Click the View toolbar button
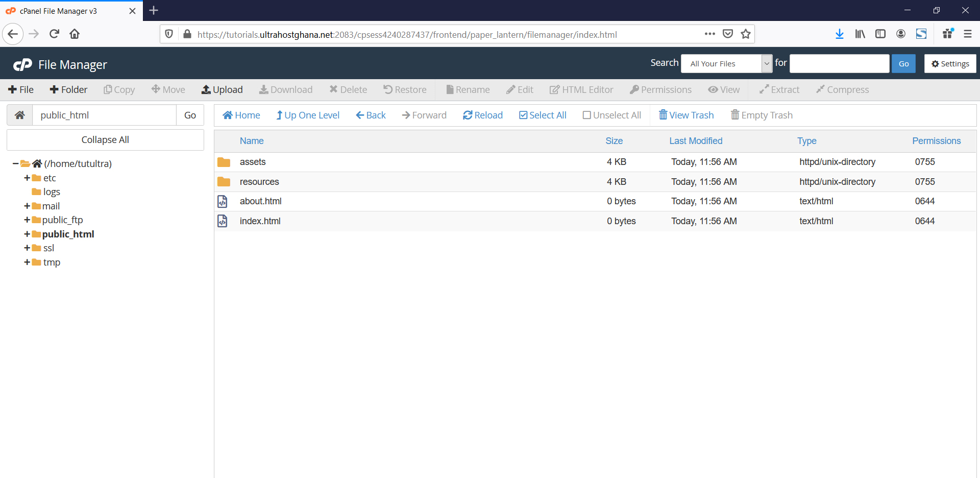Screen dimensions: 980x478 (724, 89)
